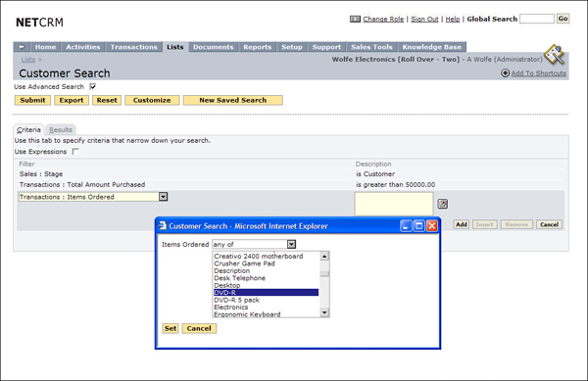Click the items list scrollbar thumb
This screenshot has height=381, width=588.
pos(324,273)
